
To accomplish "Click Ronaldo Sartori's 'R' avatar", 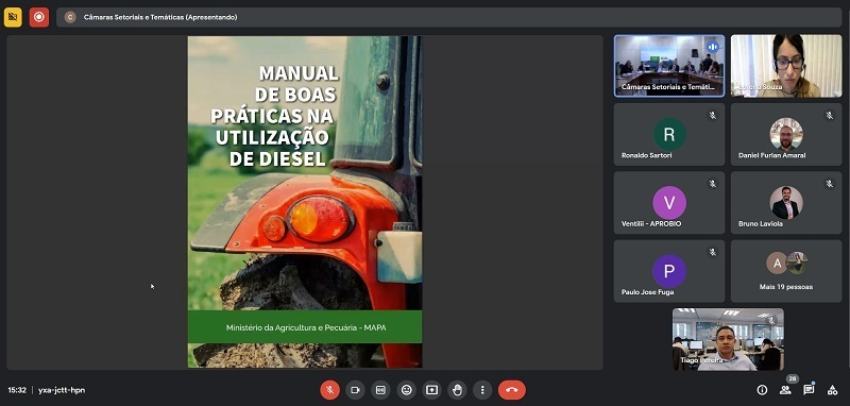I will [669, 134].
